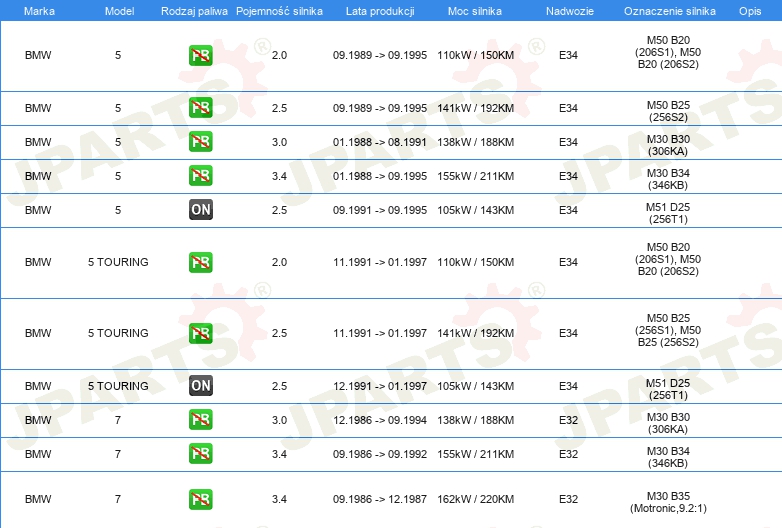Screen dimensions: 782x528
Task: Click the Rodzaj paliwa column header
Action: point(194,11)
